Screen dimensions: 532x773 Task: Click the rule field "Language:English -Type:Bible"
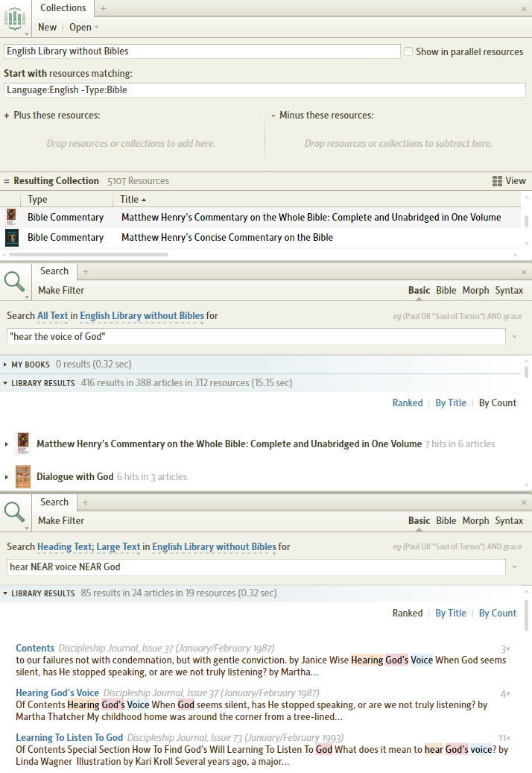click(265, 89)
